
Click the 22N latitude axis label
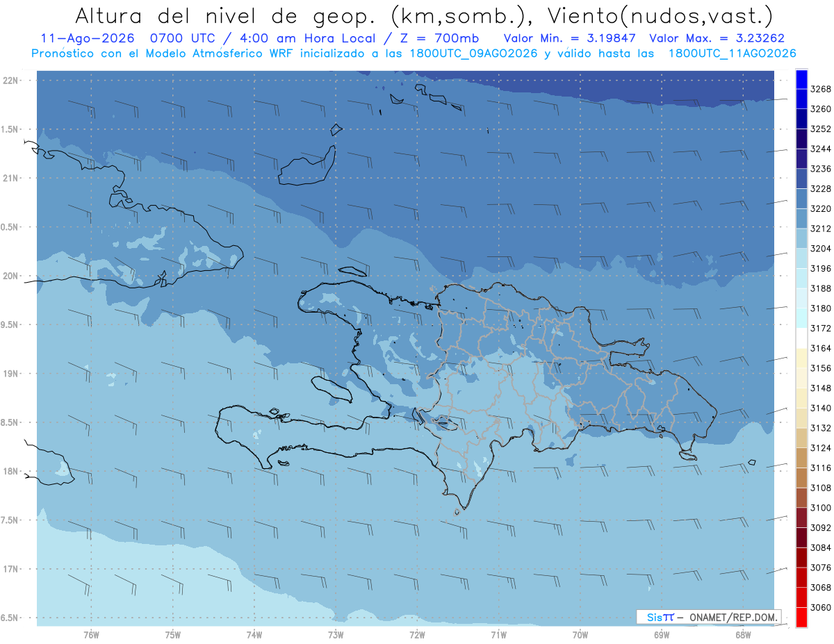point(12,81)
